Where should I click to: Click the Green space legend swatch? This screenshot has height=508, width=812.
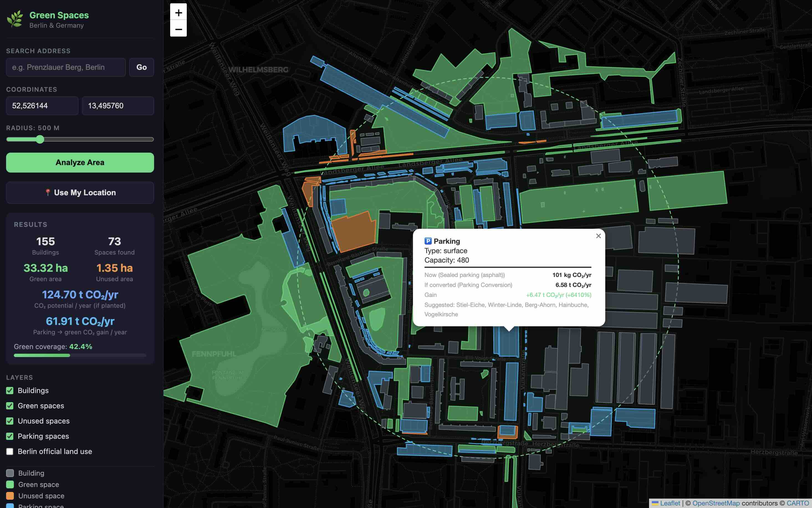[x=10, y=484]
